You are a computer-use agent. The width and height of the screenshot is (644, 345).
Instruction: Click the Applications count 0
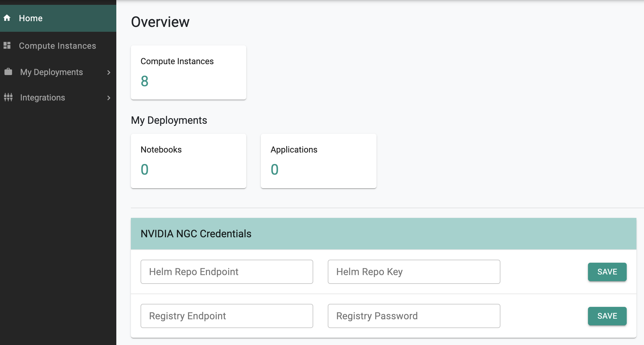point(274,169)
